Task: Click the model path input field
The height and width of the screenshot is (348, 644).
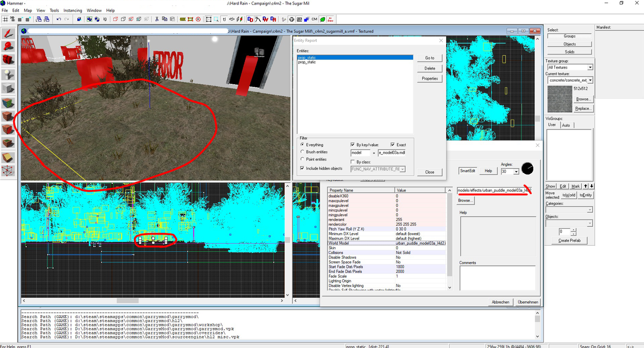Action: pos(494,190)
